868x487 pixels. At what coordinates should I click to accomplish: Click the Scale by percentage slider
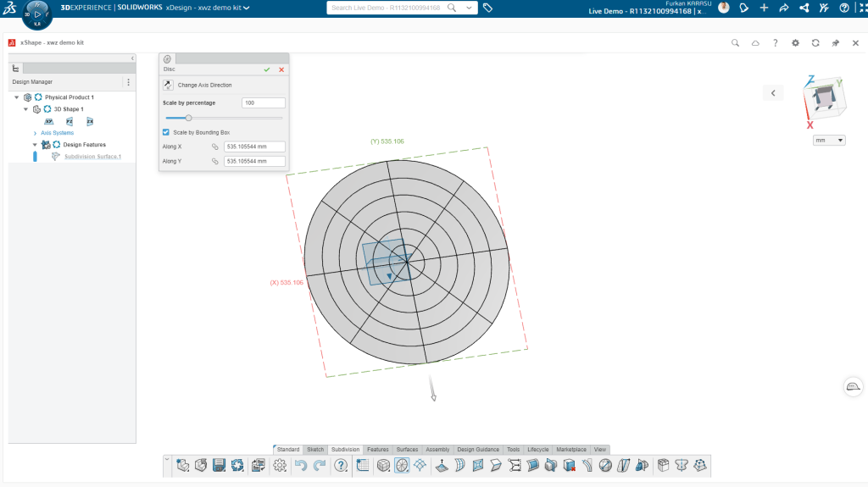click(188, 118)
